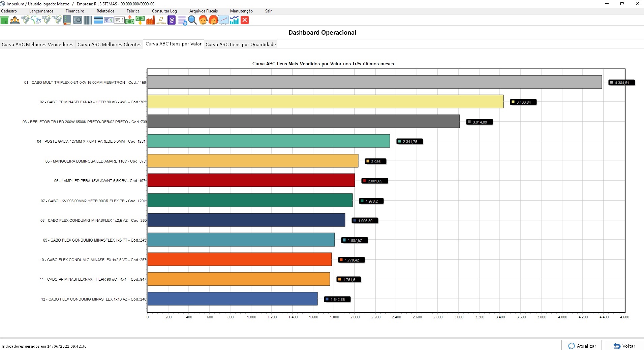Switch to Curva ABC Itens por Quantidade tab
The image size is (644, 350).
point(241,44)
